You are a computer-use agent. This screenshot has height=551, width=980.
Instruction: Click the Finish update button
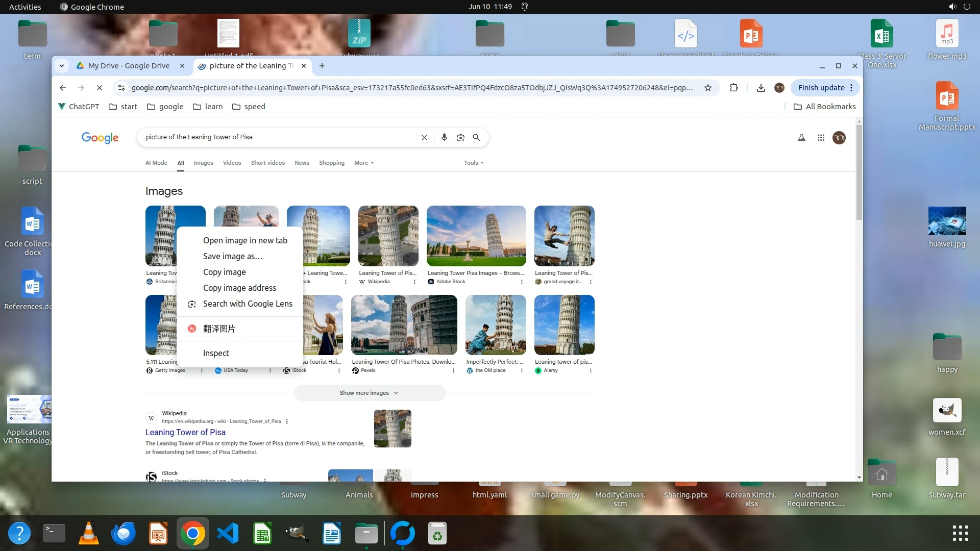pyautogui.click(x=821, y=88)
